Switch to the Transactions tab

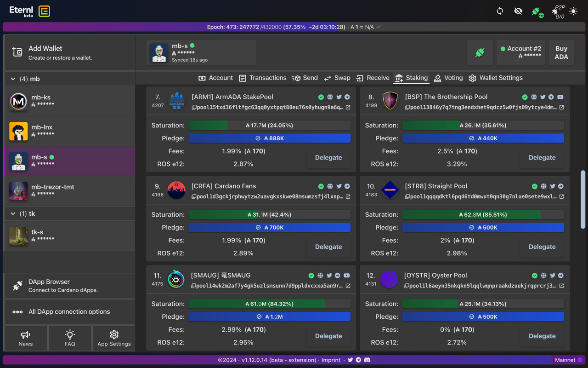pos(262,78)
